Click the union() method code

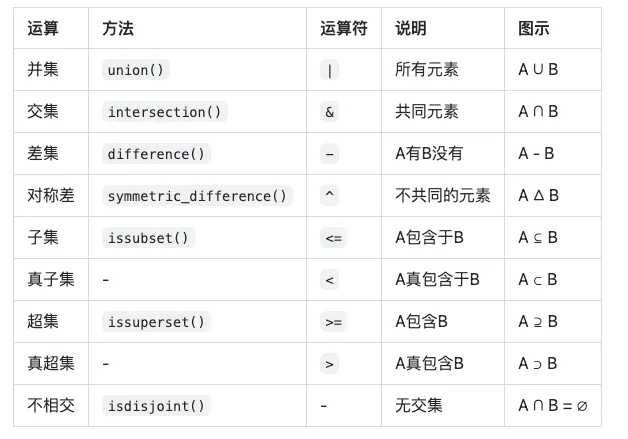[x=137, y=70]
